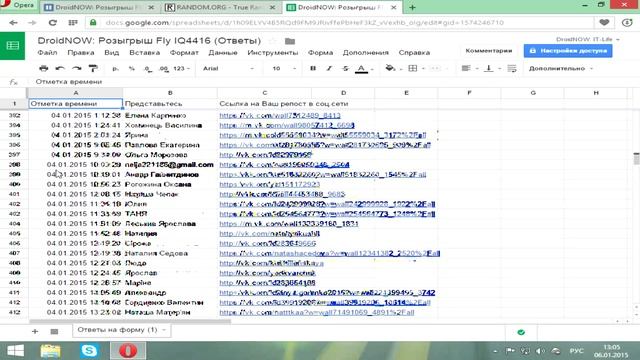Open the font size 10 dropdown
The height and width of the screenshot is (360, 640).
284,69
